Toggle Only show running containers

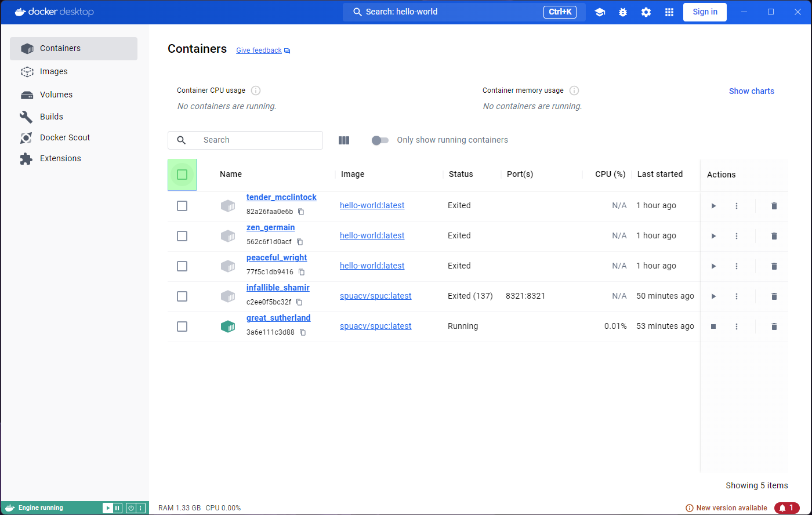[380, 140]
